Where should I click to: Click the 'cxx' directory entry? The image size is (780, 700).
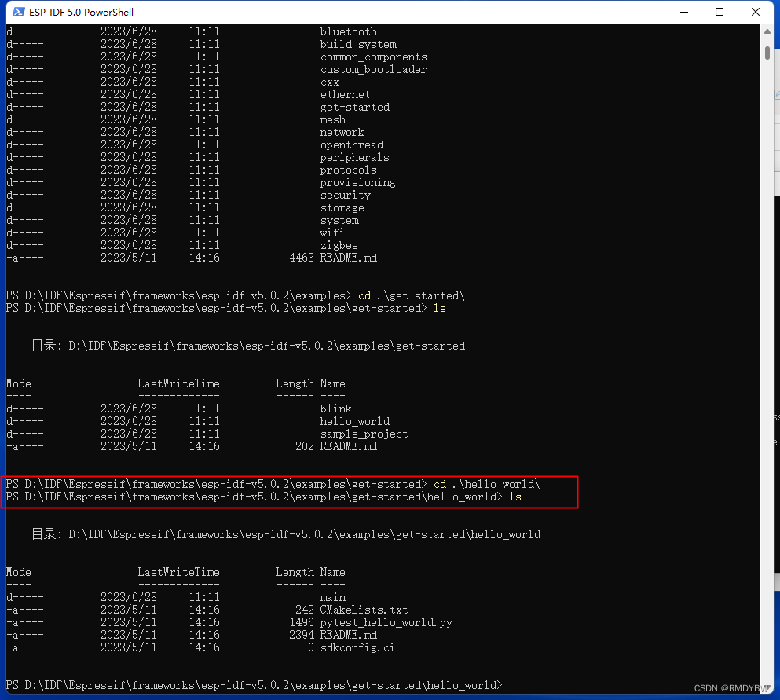[329, 82]
